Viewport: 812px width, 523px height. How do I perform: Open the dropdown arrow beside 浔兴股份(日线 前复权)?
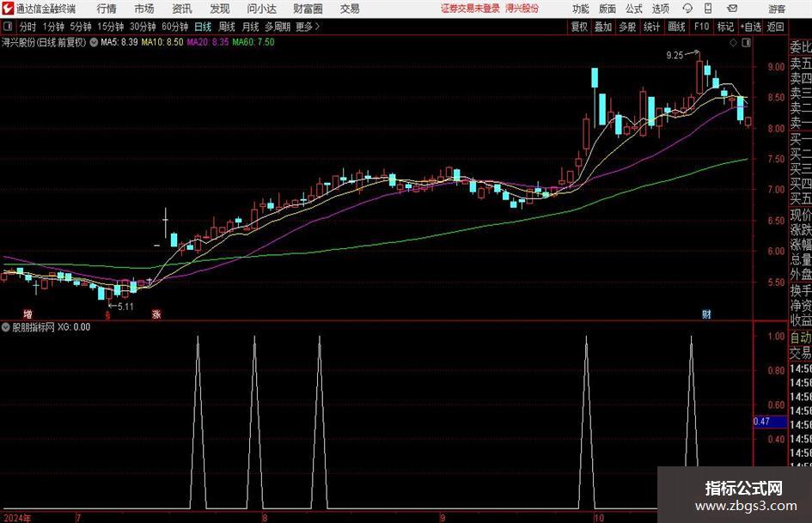pyautogui.click(x=94, y=42)
